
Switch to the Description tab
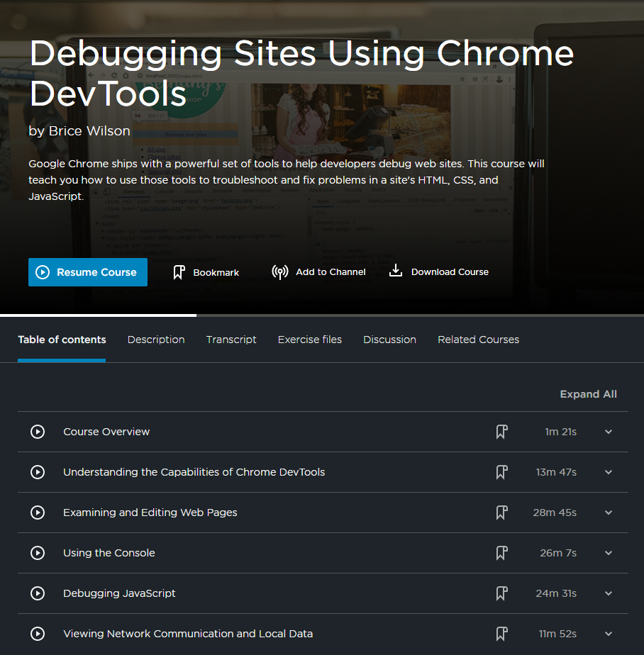(156, 340)
